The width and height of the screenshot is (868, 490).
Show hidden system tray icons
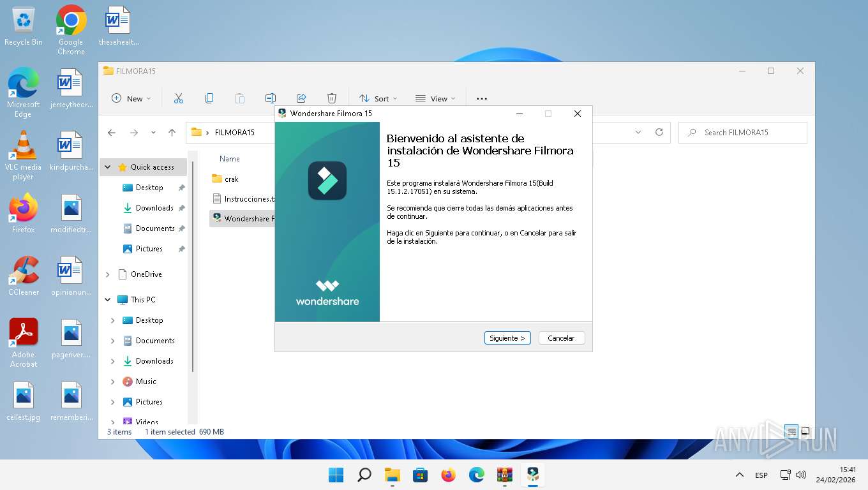click(x=740, y=475)
